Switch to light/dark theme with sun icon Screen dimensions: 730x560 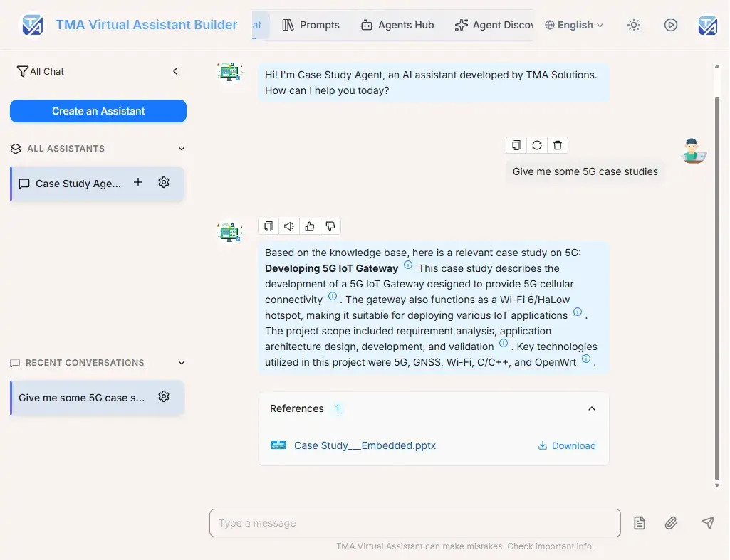(x=634, y=24)
